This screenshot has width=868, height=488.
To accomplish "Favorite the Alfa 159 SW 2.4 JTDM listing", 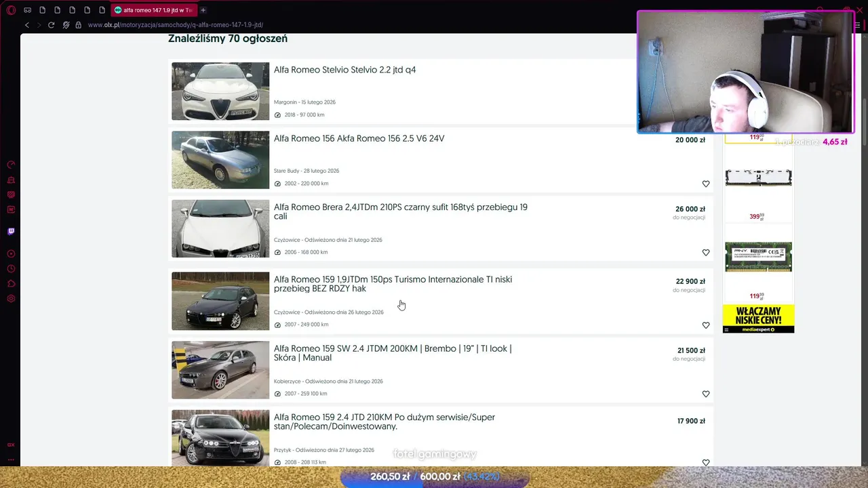I will 705,394.
